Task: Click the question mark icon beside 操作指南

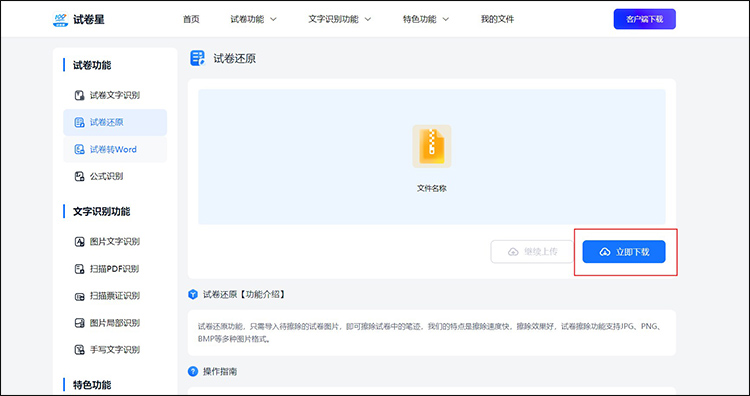Action: click(193, 371)
